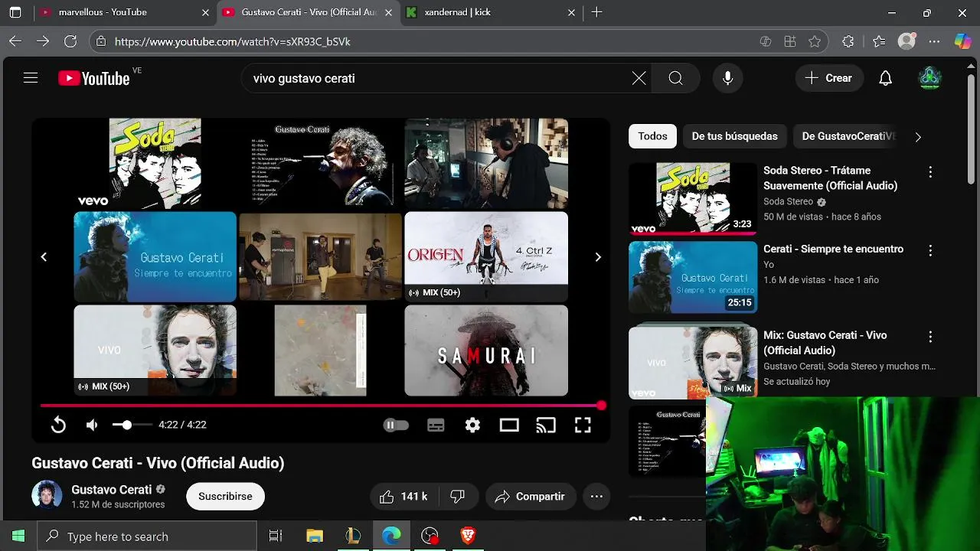Close the Gustavo Cerati browser tab
980x551 pixels.
tap(388, 12)
